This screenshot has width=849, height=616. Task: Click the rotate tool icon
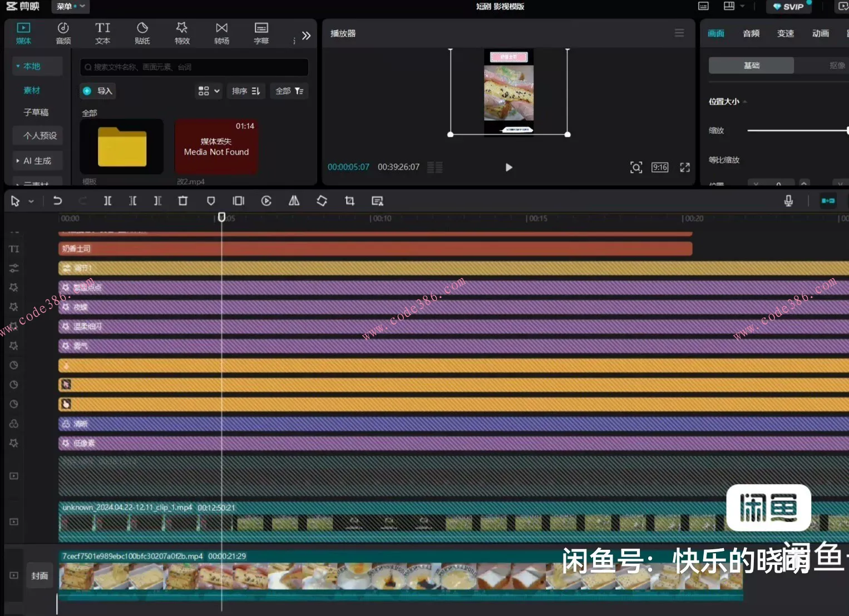[322, 201]
